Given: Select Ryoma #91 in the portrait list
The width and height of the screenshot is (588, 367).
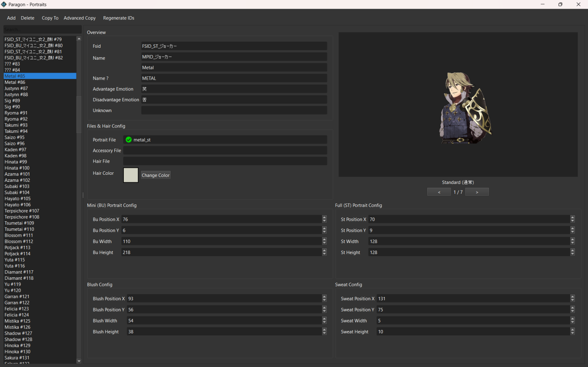Looking at the screenshot, I should coord(16,113).
